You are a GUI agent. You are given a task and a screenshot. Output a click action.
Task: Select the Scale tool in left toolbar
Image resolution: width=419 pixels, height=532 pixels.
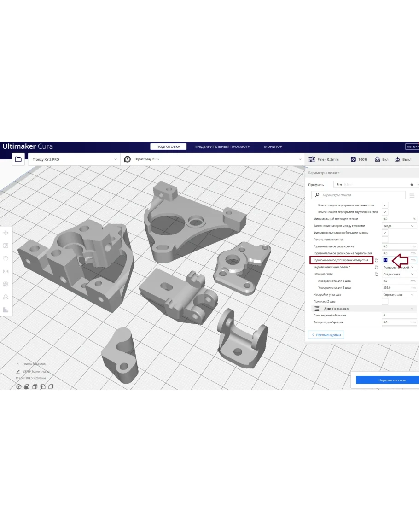(x=6, y=246)
